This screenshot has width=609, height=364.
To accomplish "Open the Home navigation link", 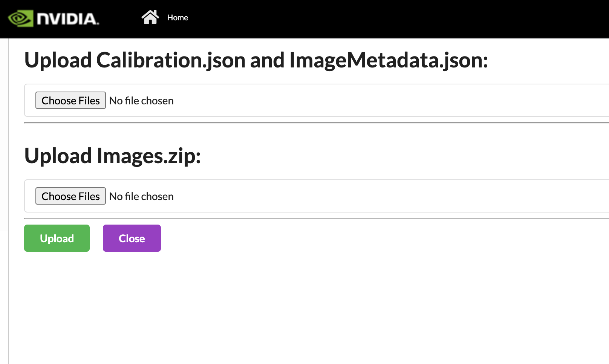I will tap(177, 18).
